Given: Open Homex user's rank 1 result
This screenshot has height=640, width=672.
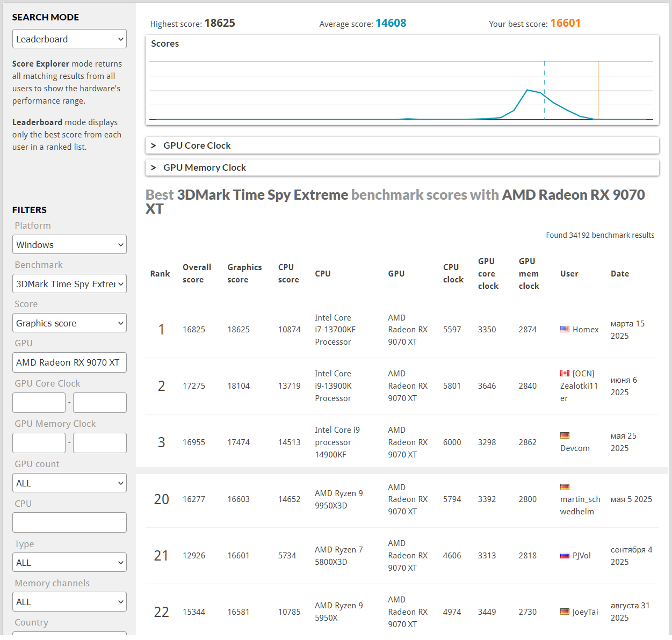Looking at the screenshot, I should click(x=586, y=330).
